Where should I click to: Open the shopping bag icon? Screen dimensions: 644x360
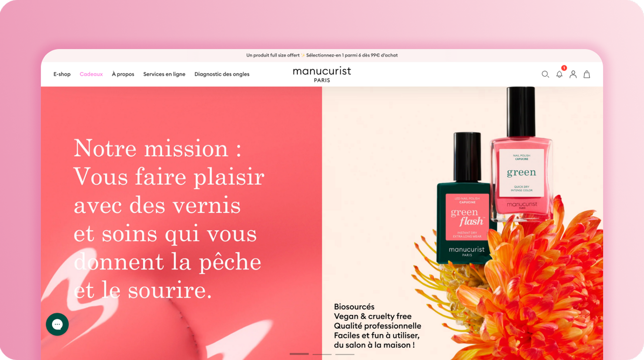587,74
